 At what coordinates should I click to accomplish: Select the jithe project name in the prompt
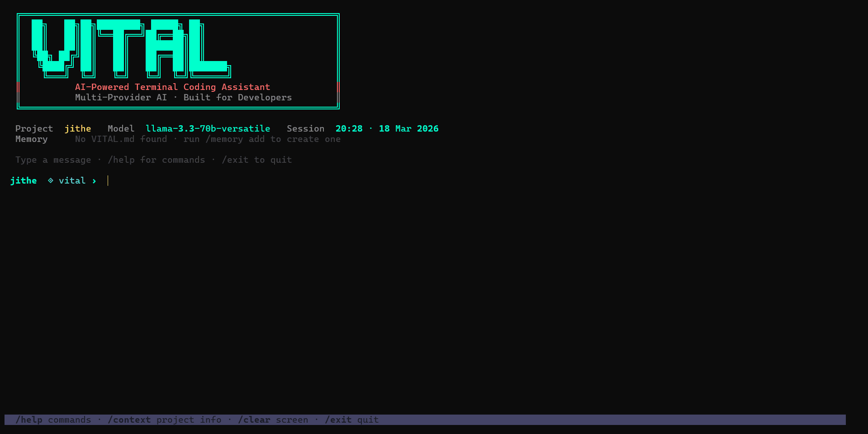24,180
